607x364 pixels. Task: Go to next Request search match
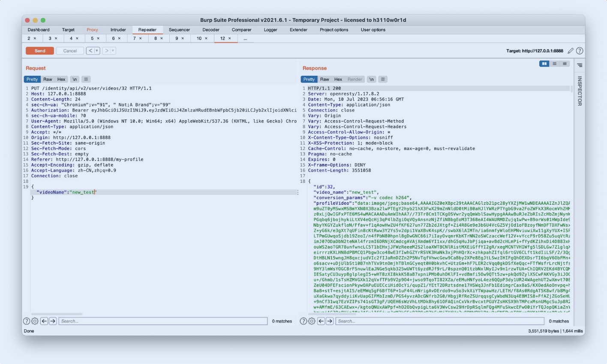(53, 321)
